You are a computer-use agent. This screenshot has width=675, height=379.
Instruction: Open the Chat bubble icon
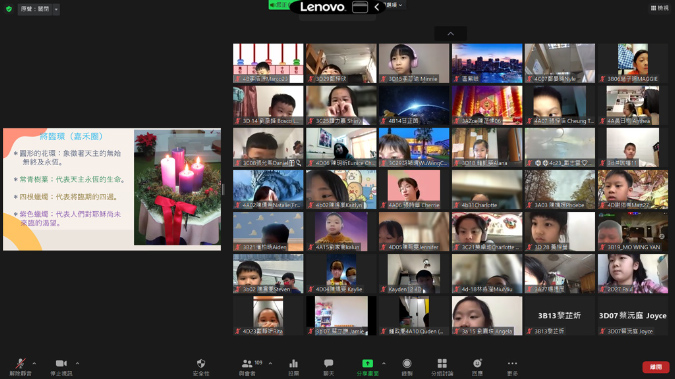pyautogui.click(x=328, y=363)
